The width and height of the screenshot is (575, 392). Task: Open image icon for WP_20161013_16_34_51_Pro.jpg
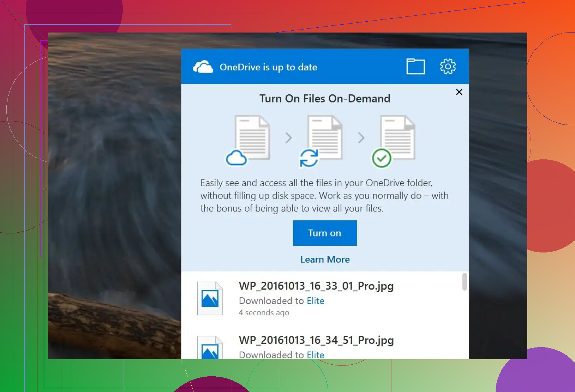click(210, 347)
